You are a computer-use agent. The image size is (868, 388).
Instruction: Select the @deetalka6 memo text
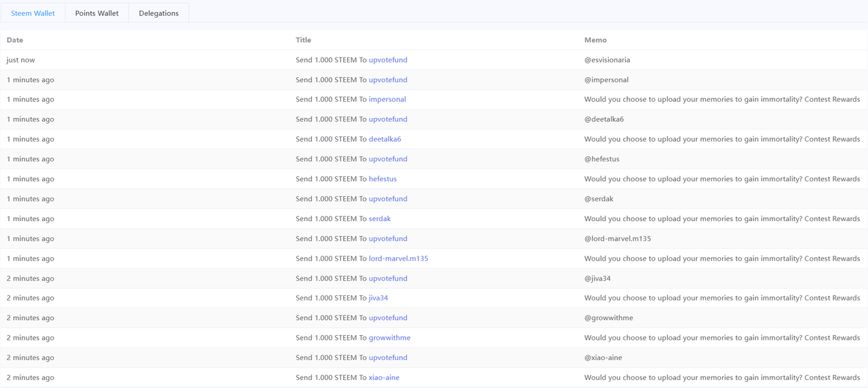604,119
